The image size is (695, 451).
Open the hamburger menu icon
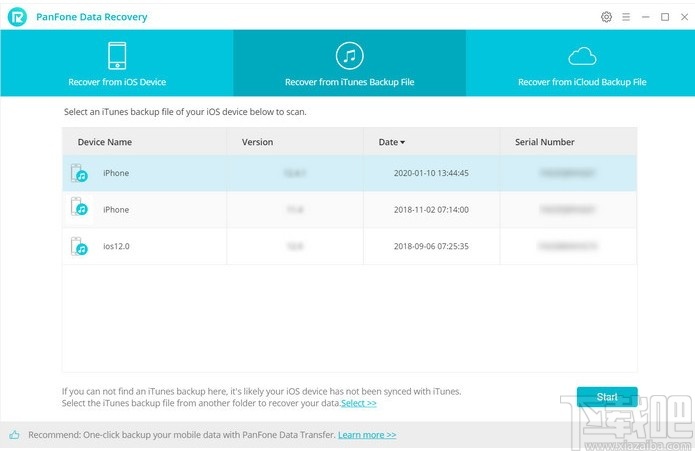[626, 17]
